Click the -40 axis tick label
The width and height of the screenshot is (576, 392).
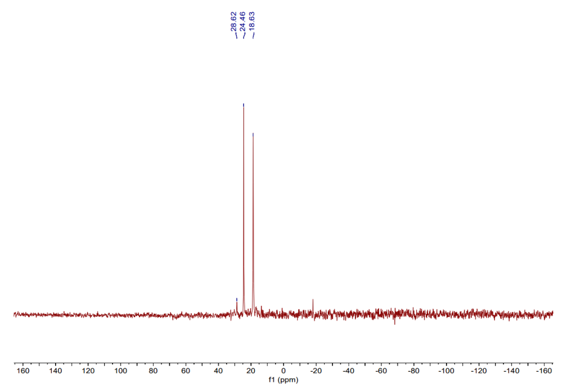click(x=348, y=371)
